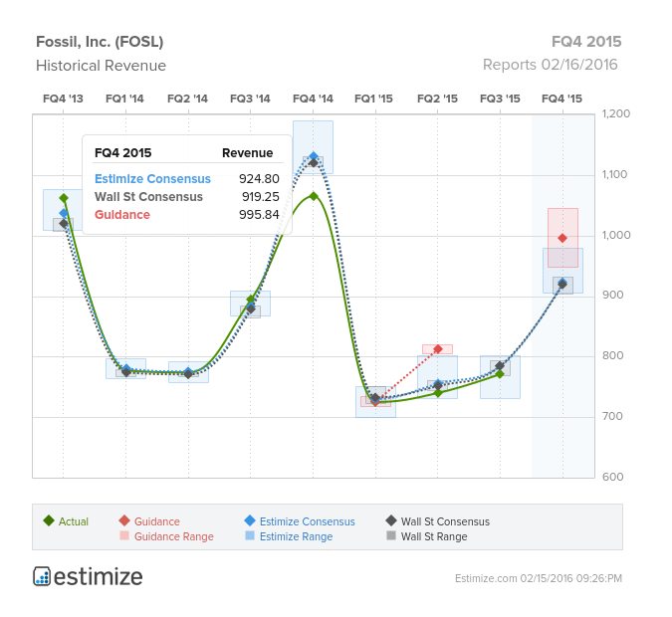672x617 pixels.
Task: Select the FQ2 '14 axis label
Action: 187,99
